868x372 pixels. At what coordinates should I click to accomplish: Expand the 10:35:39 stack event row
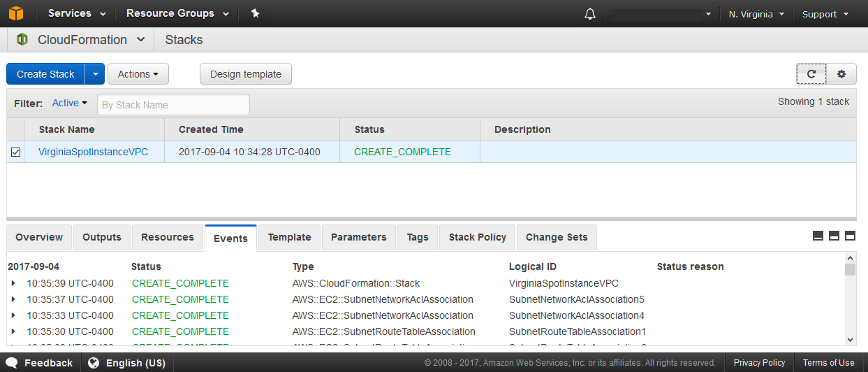pos(13,283)
